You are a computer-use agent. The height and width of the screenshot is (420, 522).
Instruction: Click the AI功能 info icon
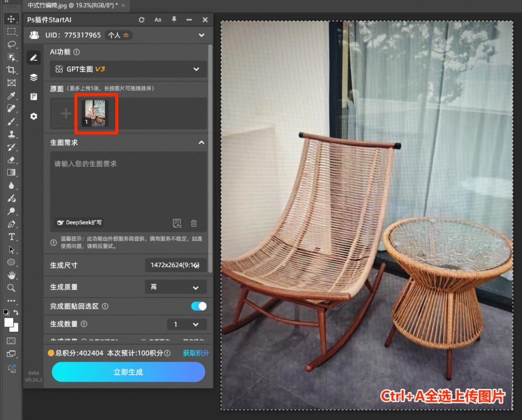76,52
